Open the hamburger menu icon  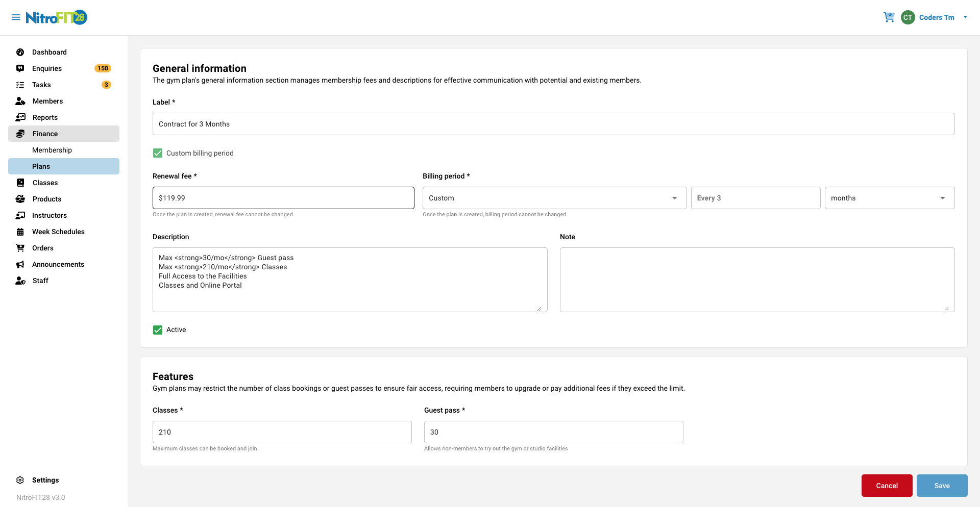click(x=16, y=17)
